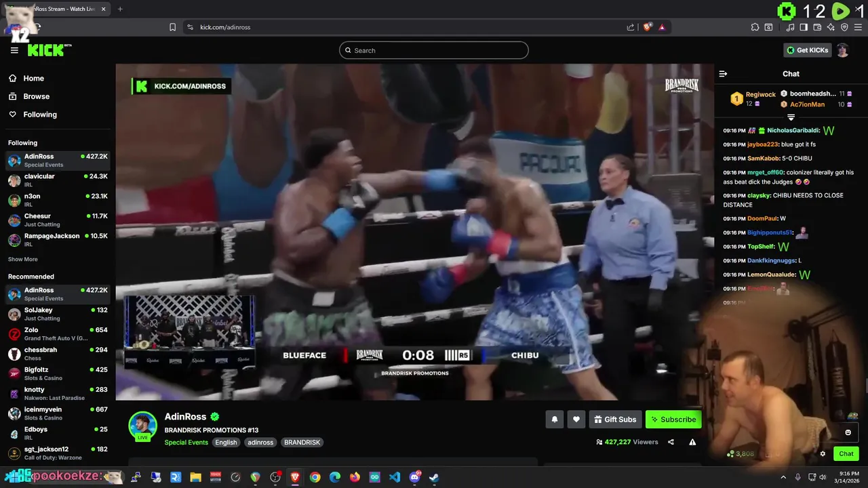Select the English language tag
This screenshot has height=488, width=868.
tap(226, 443)
